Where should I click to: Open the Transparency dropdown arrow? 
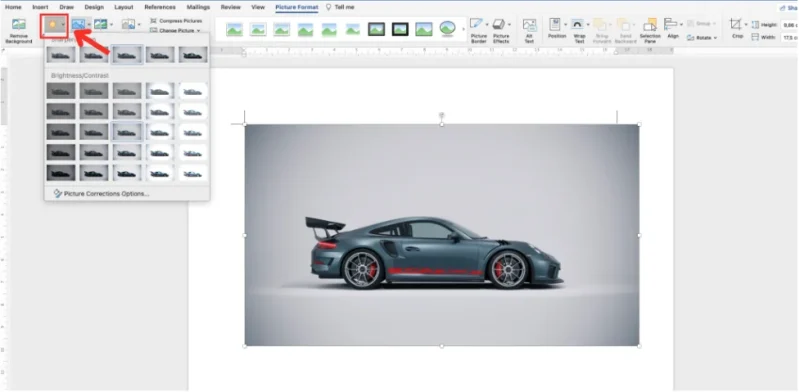click(x=139, y=24)
